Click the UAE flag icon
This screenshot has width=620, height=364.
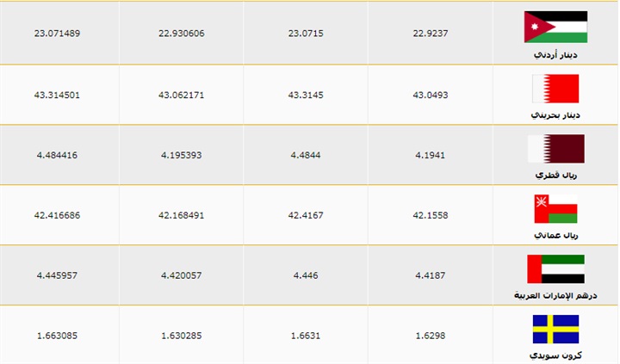click(555, 269)
